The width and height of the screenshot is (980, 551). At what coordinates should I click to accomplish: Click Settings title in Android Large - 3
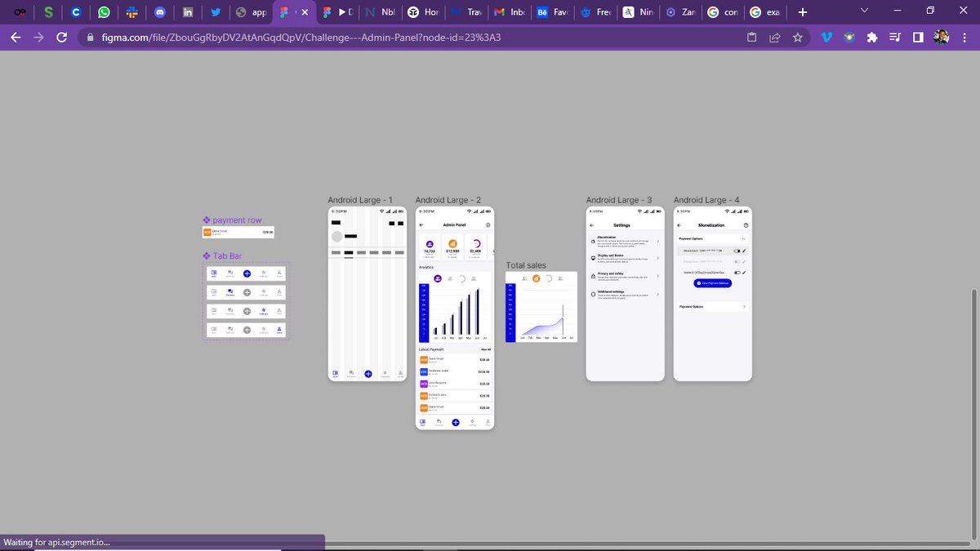tap(621, 224)
